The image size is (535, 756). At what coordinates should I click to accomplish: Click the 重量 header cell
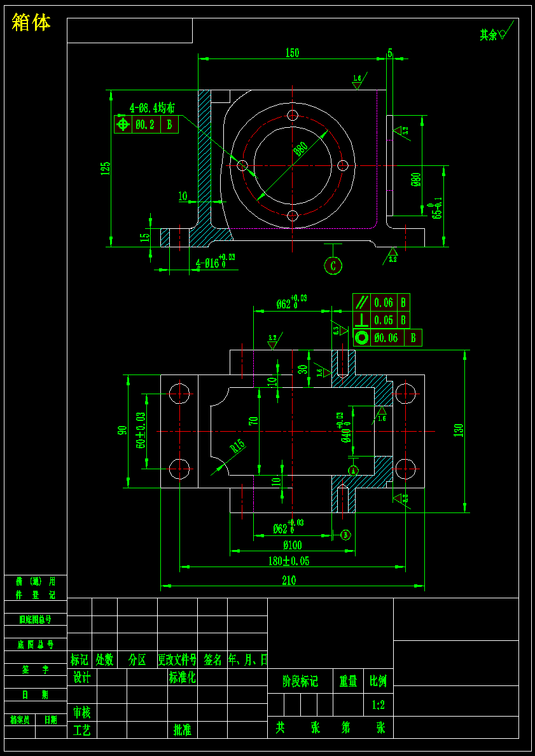point(349,681)
